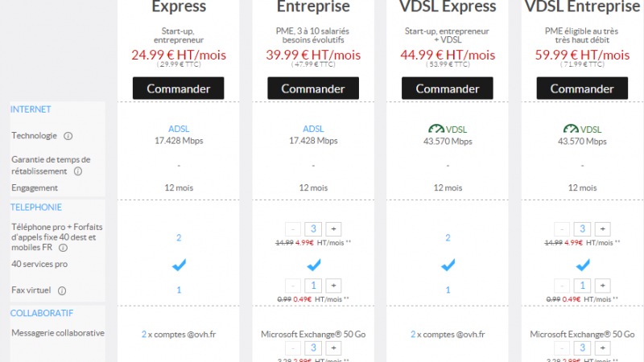This screenshot has height=362, width=644.
Task: Decrease phone line quantity in Entreprise column
Action: point(294,229)
